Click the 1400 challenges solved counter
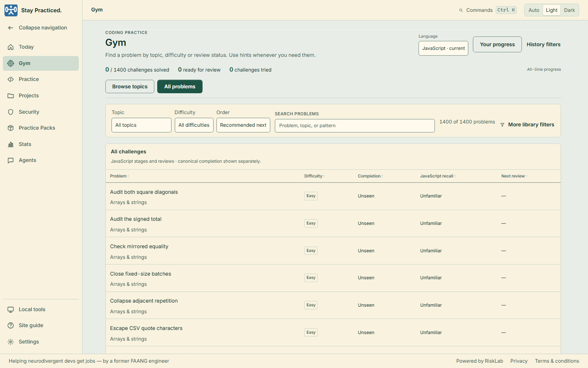The image size is (588, 368). click(x=137, y=70)
